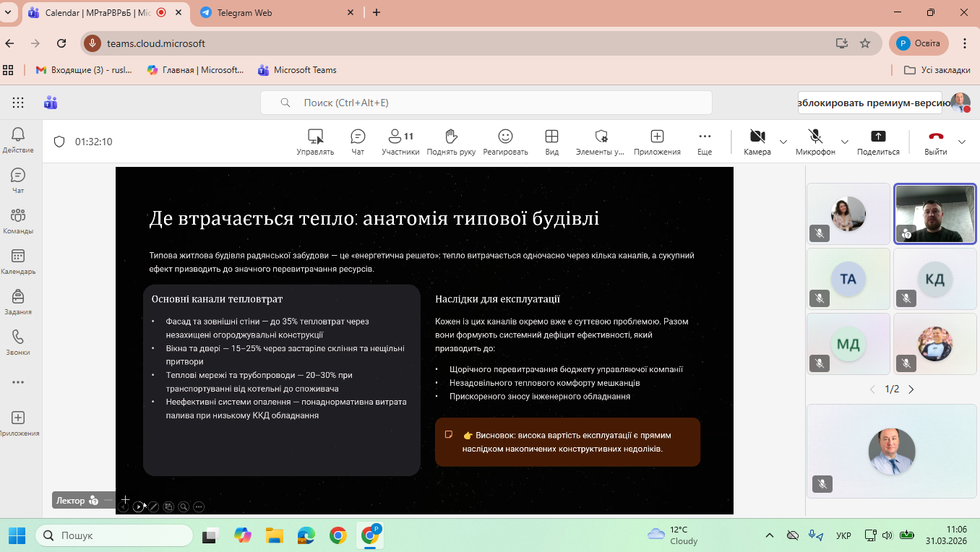Click the Teams search field
This screenshot has height=552, width=980.
pos(486,103)
